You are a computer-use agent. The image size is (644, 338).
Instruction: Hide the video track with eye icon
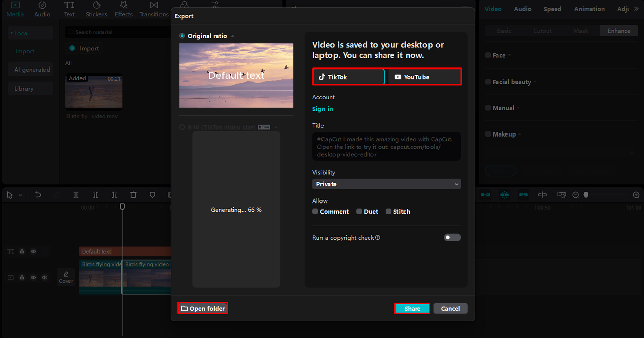(33, 277)
